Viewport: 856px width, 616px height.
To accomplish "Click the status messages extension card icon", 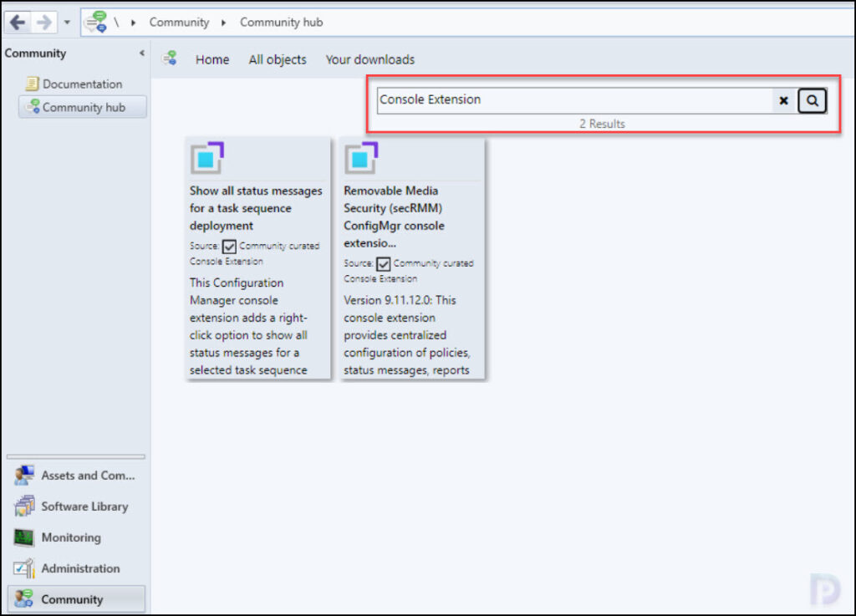I will 207,158.
